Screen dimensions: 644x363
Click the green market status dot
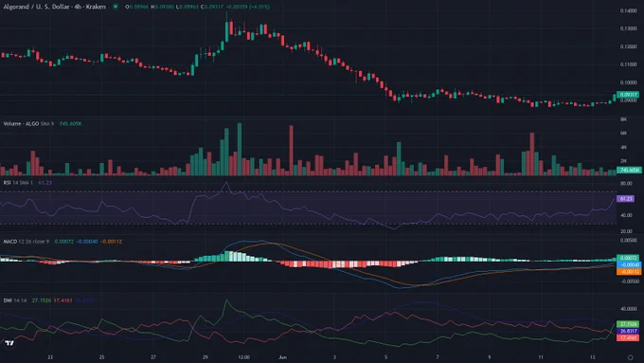(x=116, y=7)
